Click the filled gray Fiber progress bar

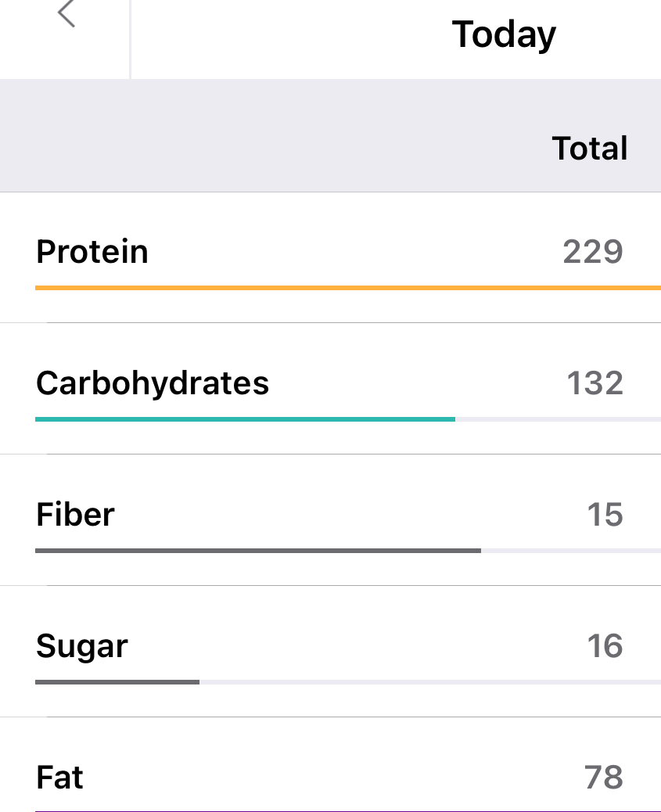pyautogui.click(x=258, y=551)
